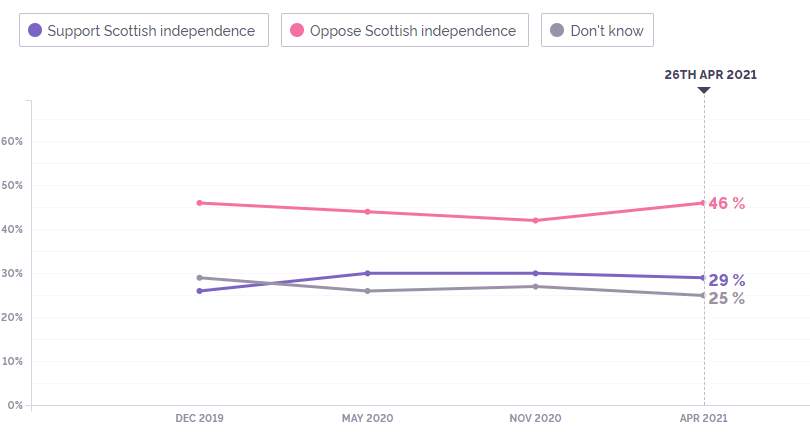Toggle the Support Scottish independence legend
810x441 pixels.
tap(144, 30)
